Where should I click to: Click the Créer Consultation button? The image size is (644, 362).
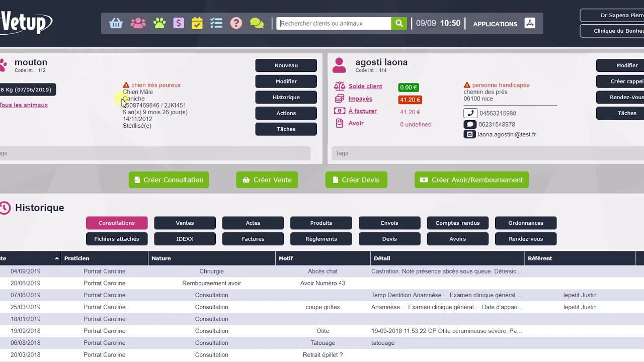coord(169,180)
